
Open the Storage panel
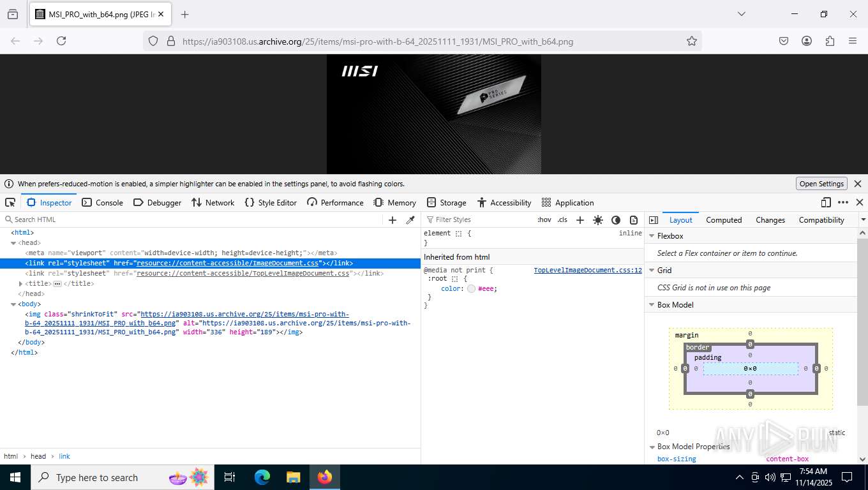pos(446,202)
